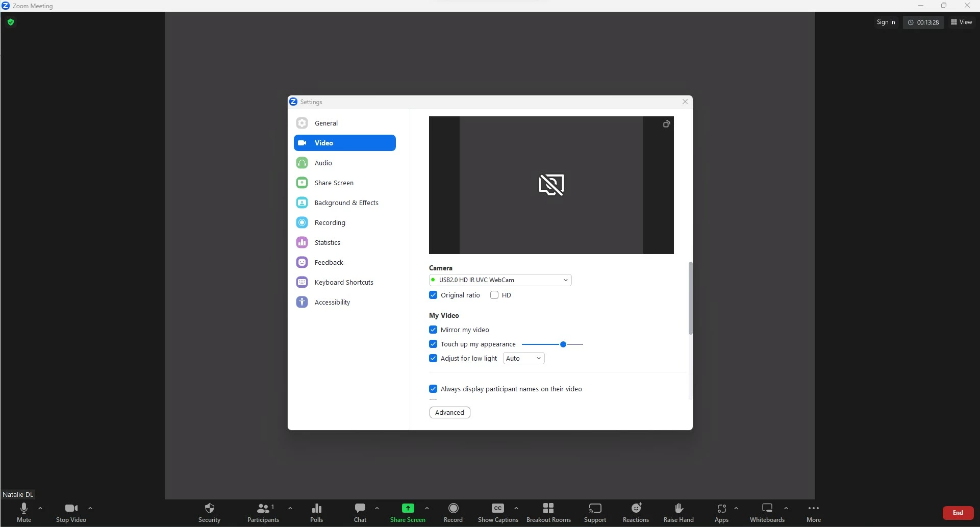Select the Recording settings tab

tap(345, 222)
